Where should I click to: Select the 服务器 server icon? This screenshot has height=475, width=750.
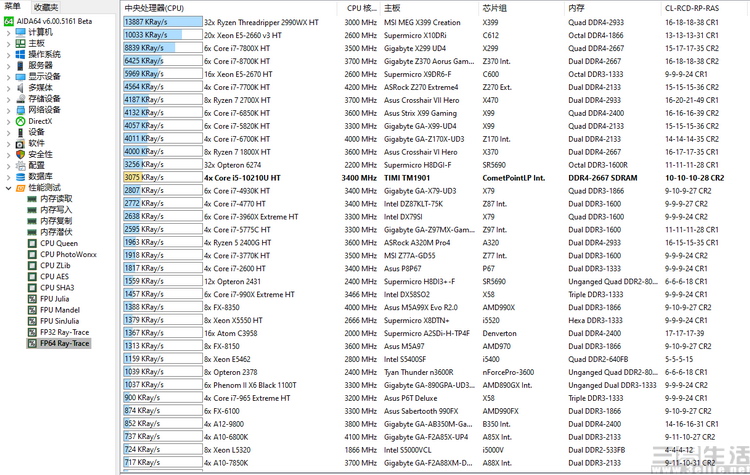20,65
